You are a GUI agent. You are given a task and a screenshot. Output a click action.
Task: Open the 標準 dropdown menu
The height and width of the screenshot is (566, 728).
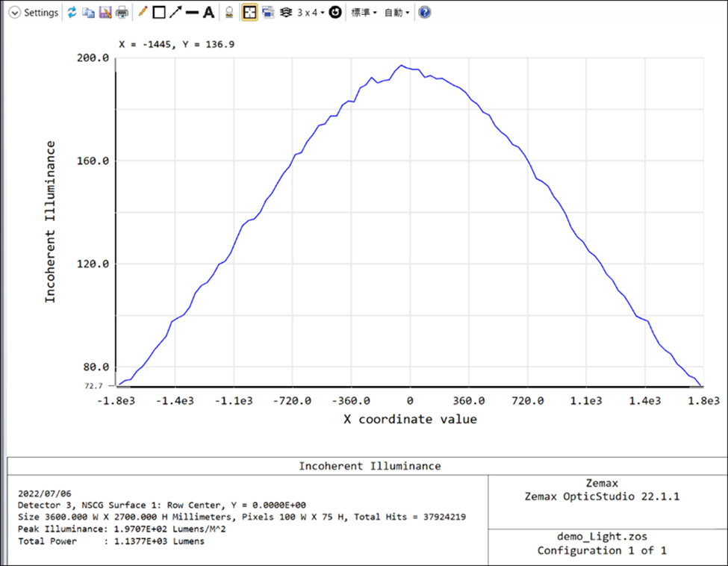point(364,13)
